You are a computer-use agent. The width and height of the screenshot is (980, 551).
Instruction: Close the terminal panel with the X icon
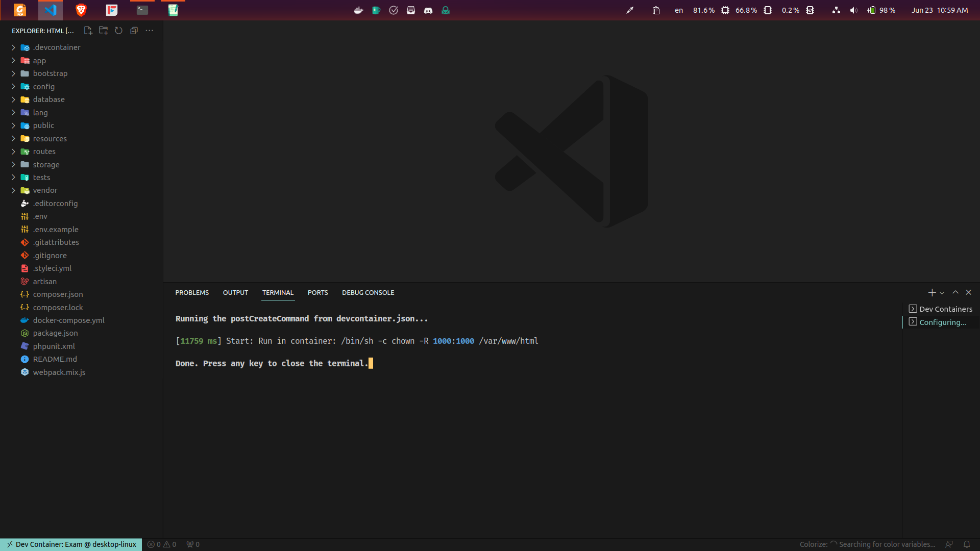pos(969,292)
